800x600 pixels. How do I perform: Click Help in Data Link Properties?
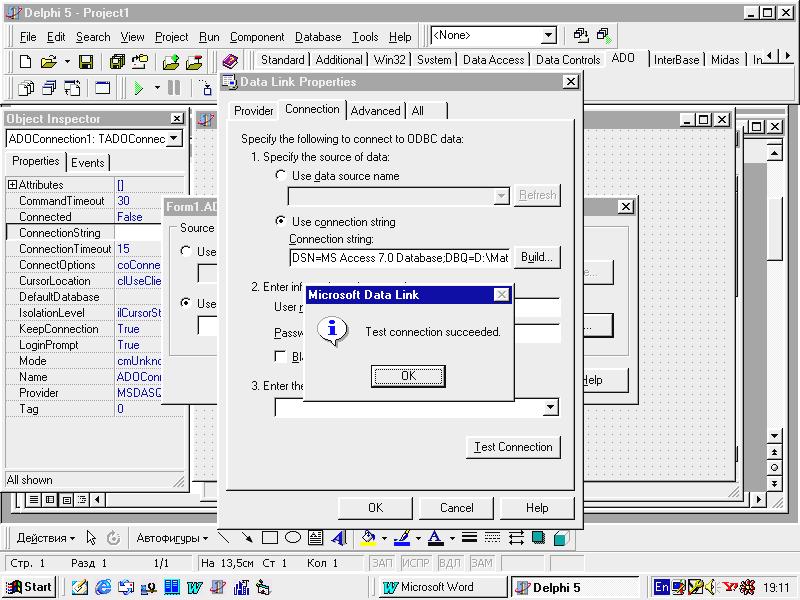tap(537, 508)
